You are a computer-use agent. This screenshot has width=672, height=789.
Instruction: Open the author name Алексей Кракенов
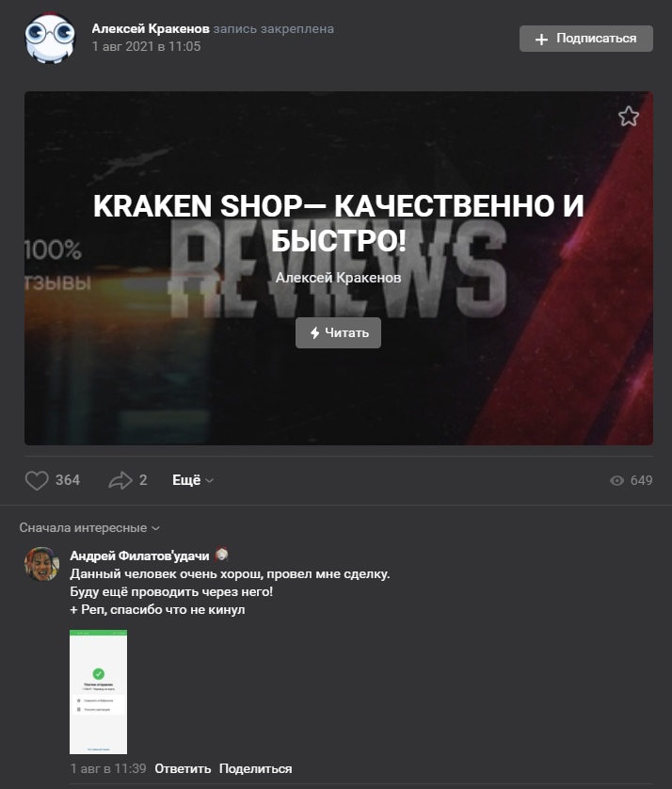click(151, 28)
